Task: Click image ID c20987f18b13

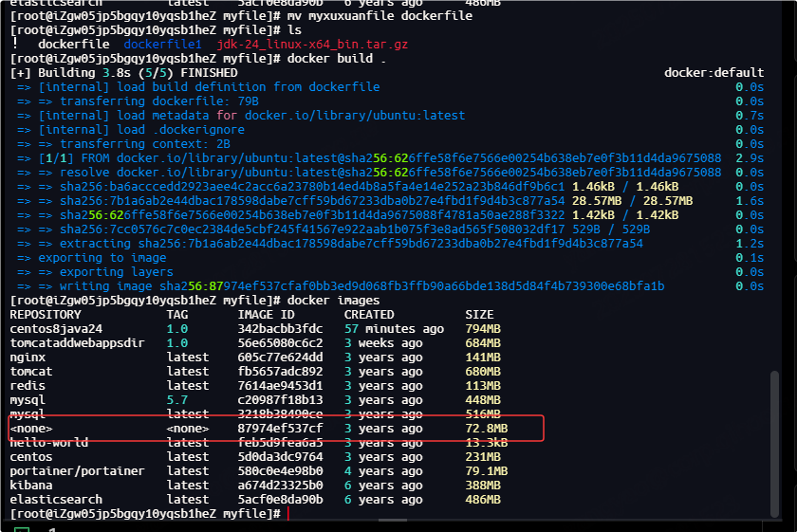Action: (x=280, y=400)
